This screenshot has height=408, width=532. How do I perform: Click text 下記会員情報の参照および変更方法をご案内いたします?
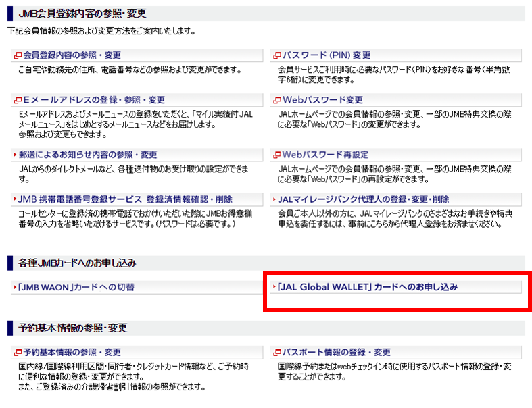click(x=101, y=31)
